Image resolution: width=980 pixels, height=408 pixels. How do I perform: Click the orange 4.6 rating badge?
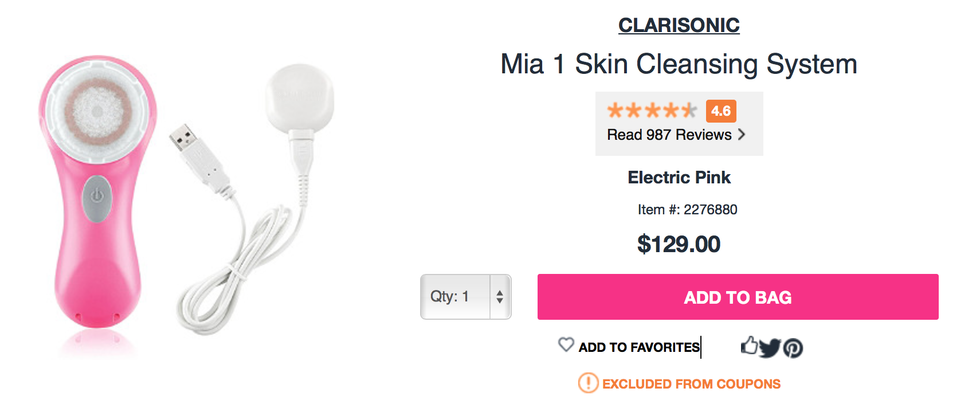719,111
